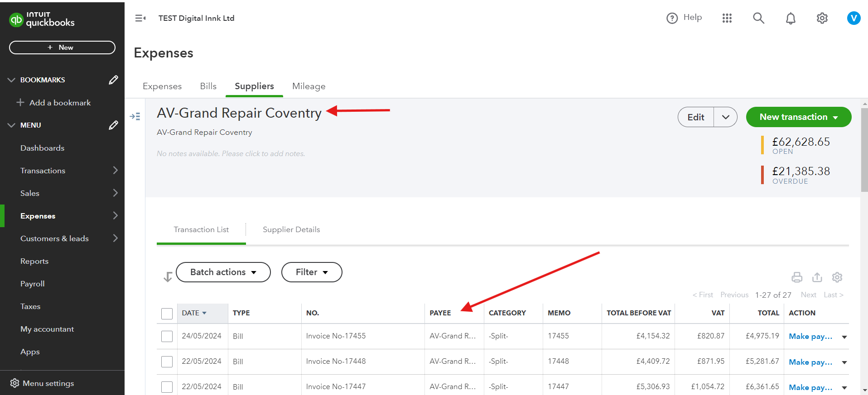
Task: Open action dropdown arrow for Invoice No-17447
Action: (844, 387)
